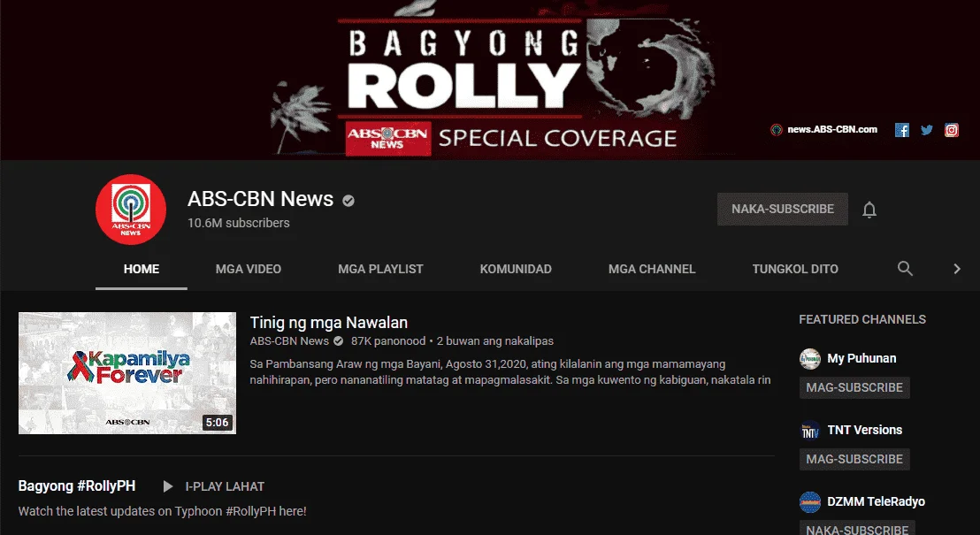Click the ABS-CBN News uploader name under the video

(289, 341)
